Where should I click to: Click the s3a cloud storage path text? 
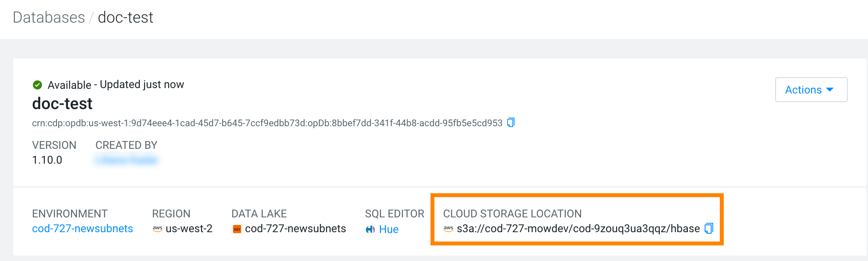[578, 229]
